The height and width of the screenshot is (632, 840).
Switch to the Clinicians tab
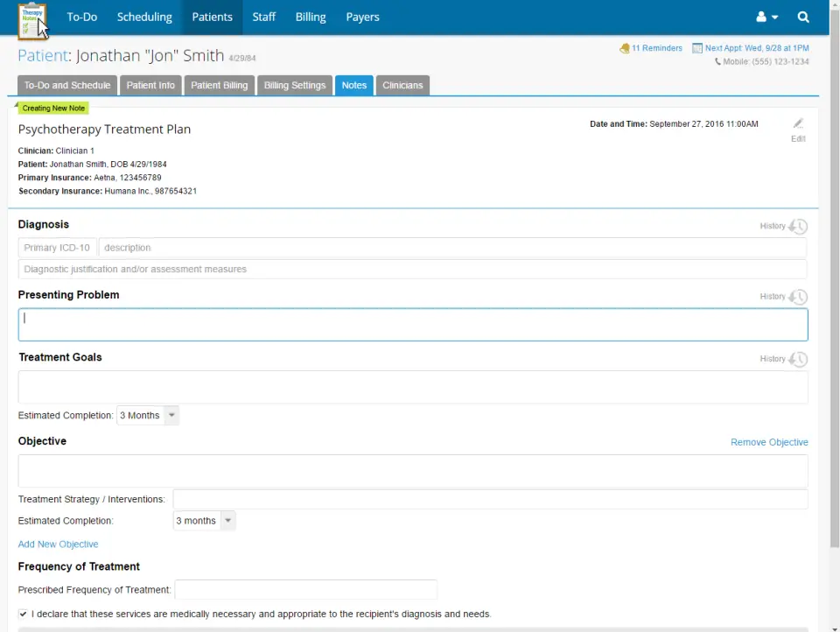click(x=402, y=85)
